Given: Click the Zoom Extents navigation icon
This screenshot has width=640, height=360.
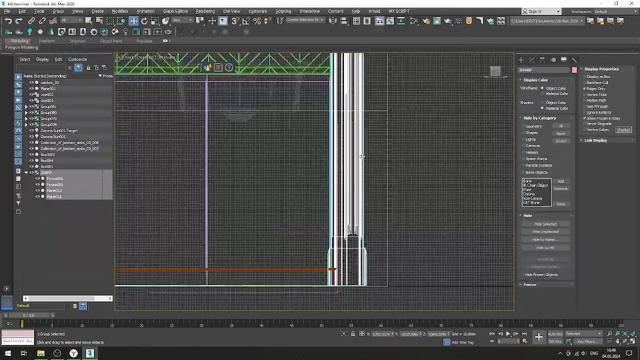Looking at the screenshot, I should tap(625, 334).
